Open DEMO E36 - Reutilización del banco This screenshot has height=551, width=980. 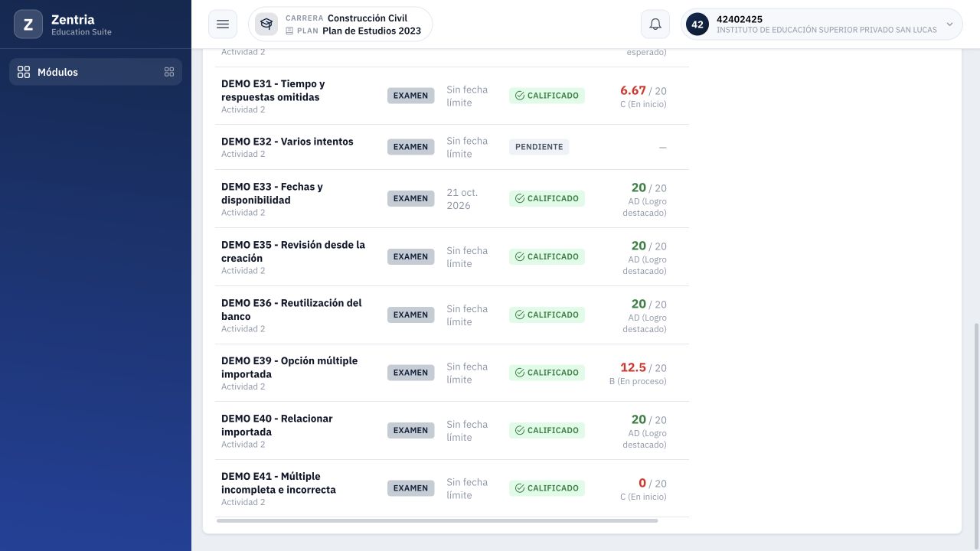[x=292, y=309]
